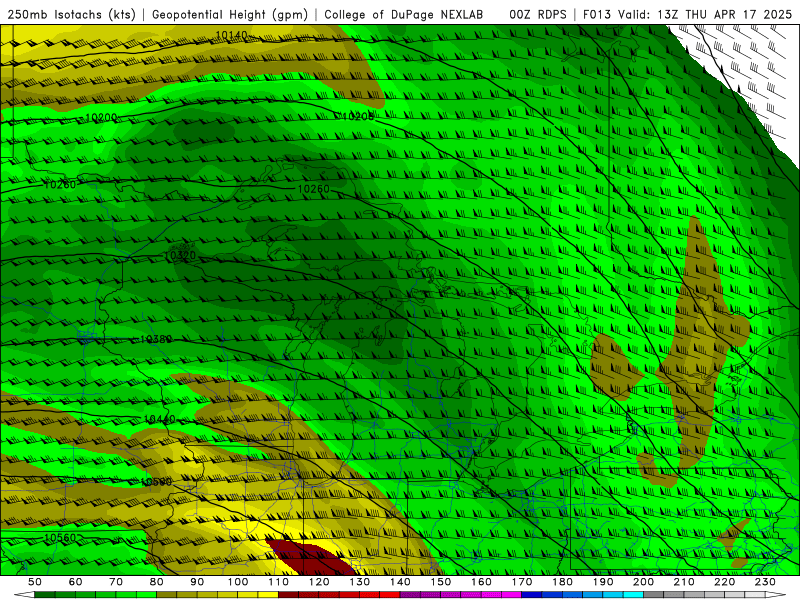Click the 130 value on color scale
The image size is (800, 600).
(x=360, y=582)
